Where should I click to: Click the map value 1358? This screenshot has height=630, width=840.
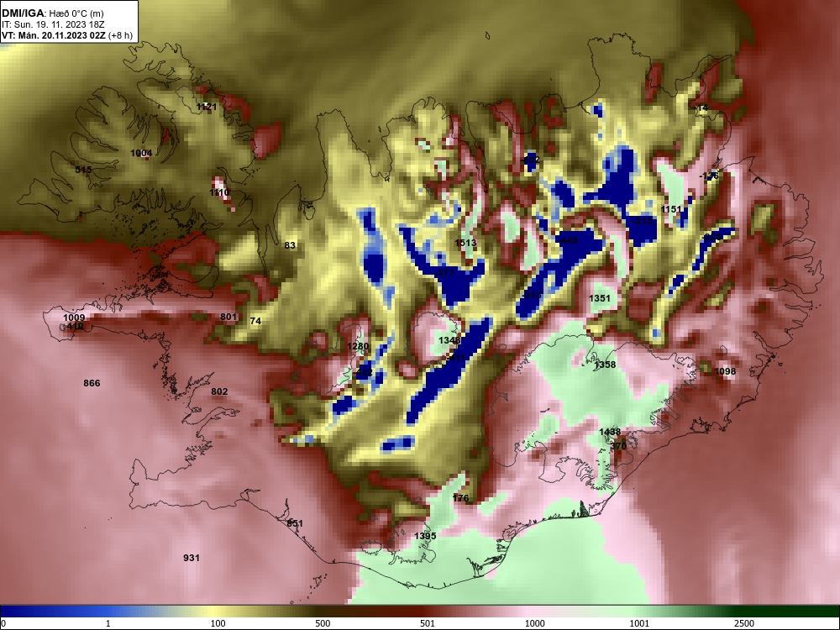[x=605, y=365]
